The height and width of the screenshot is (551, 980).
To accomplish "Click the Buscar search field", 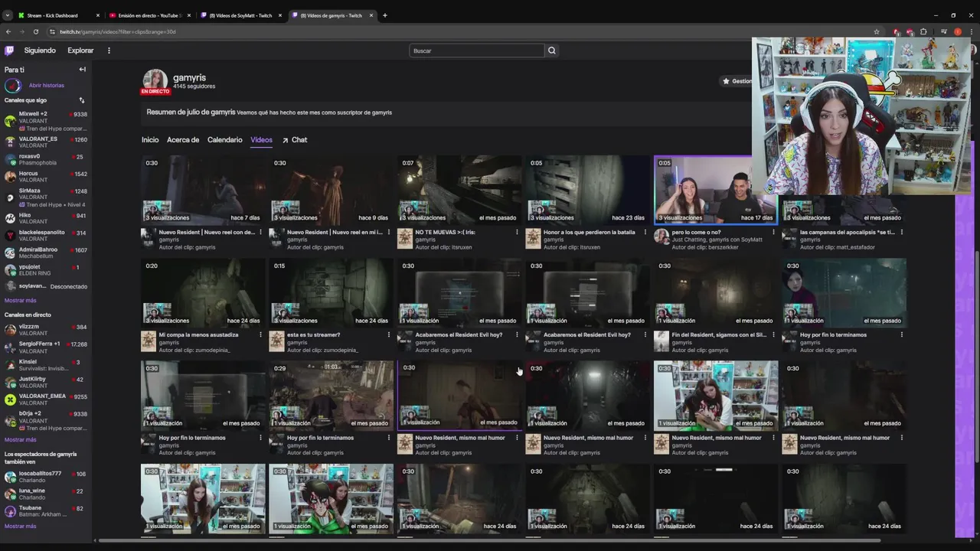I will pos(477,51).
